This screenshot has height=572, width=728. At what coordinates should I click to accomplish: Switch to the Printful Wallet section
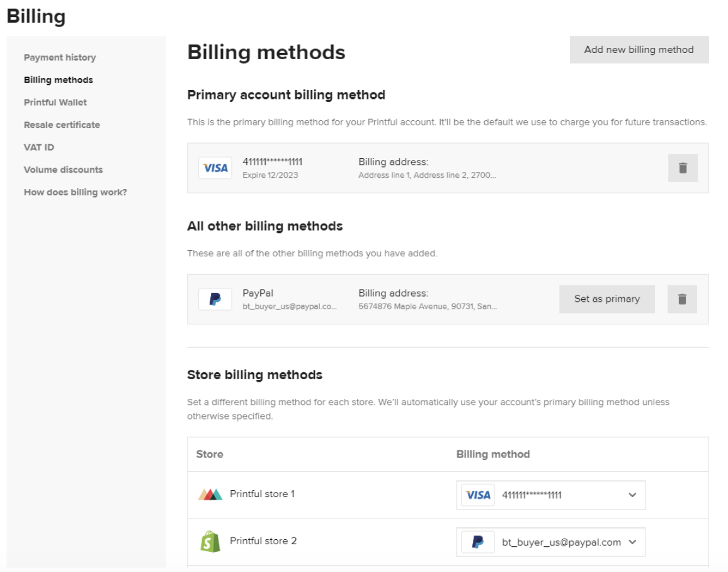56,102
